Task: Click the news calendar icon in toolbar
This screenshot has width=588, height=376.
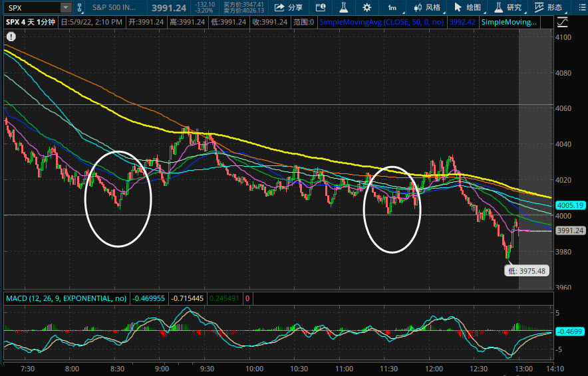Action: tap(321, 7)
